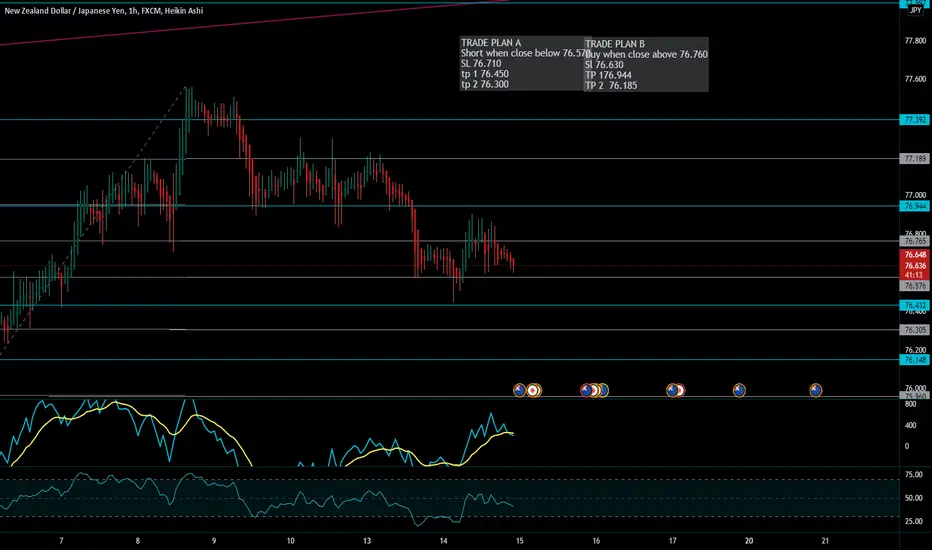This screenshot has height=550, width=932.
Task: Click the Japan flag event icon beside date 17
Action: coord(681,390)
